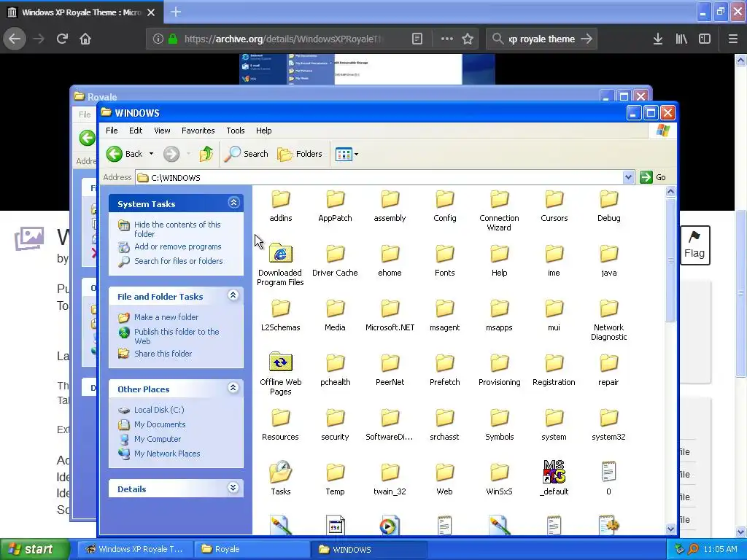The image size is (747, 560).
Task: Click Search for files or folders
Action: tap(178, 261)
